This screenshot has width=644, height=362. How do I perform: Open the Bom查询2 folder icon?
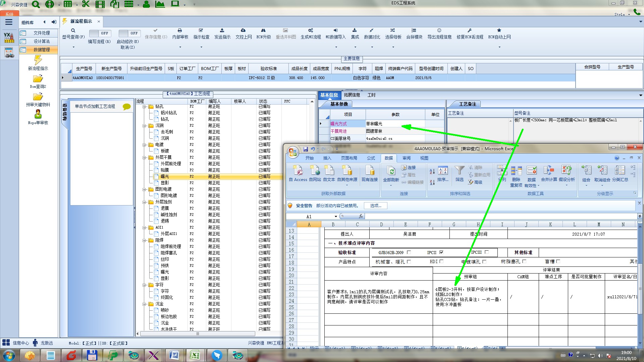tap(38, 79)
